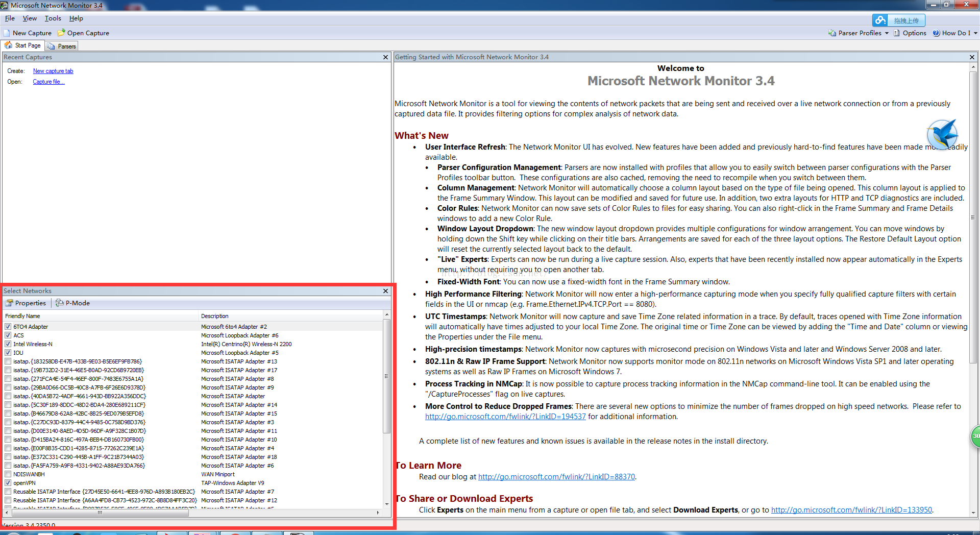Click the network list scroll-right arrow
This screenshot has height=535, width=980.
point(378,513)
